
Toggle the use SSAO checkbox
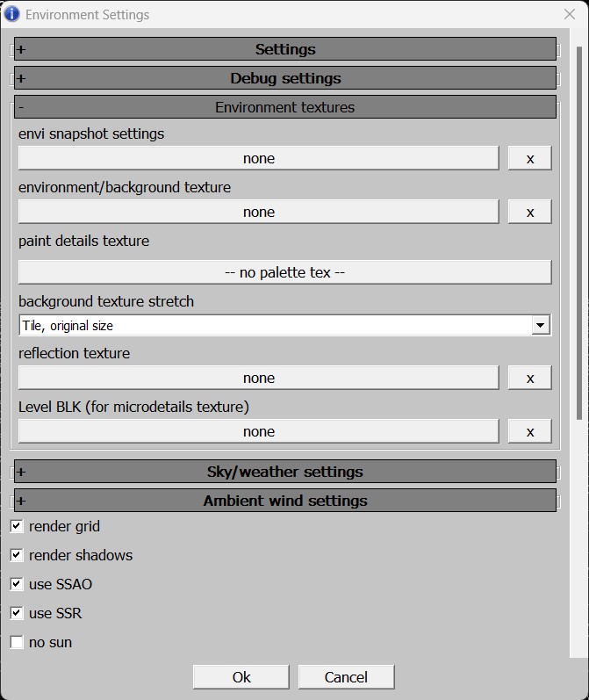(17, 584)
